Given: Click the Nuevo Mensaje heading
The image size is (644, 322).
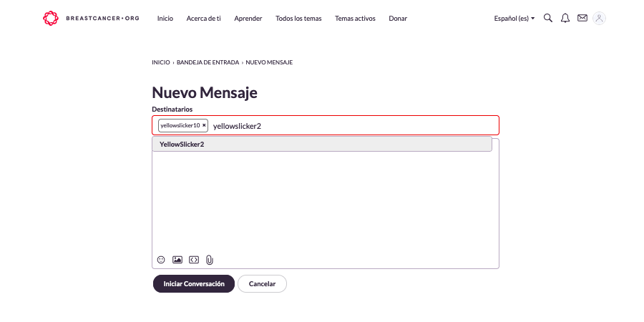Looking at the screenshot, I should (205, 92).
